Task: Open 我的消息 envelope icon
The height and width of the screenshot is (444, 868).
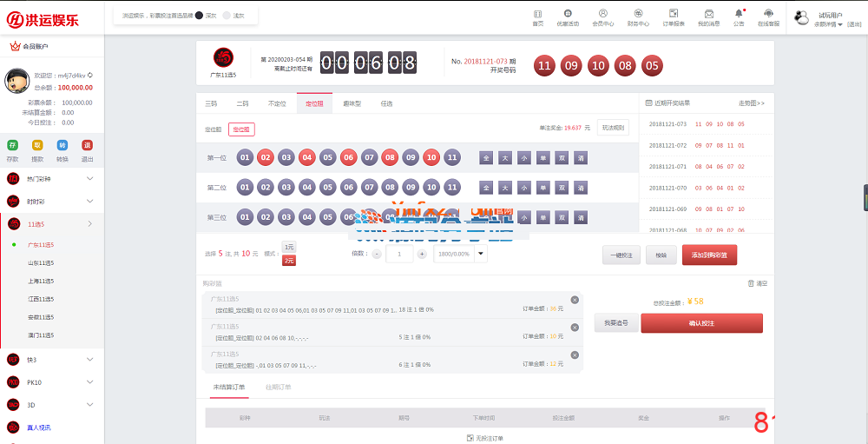Action: [x=708, y=14]
